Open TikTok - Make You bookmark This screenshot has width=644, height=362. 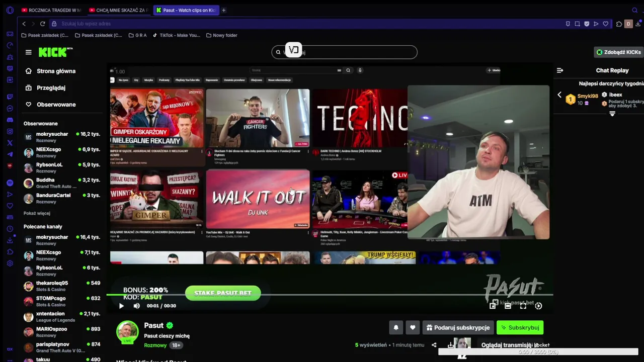(176, 35)
